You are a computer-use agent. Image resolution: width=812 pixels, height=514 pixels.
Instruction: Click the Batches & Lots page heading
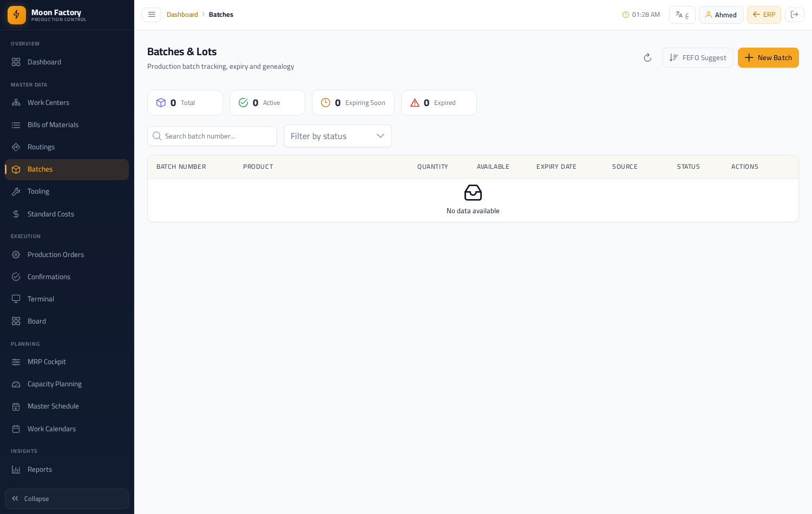click(x=182, y=52)
